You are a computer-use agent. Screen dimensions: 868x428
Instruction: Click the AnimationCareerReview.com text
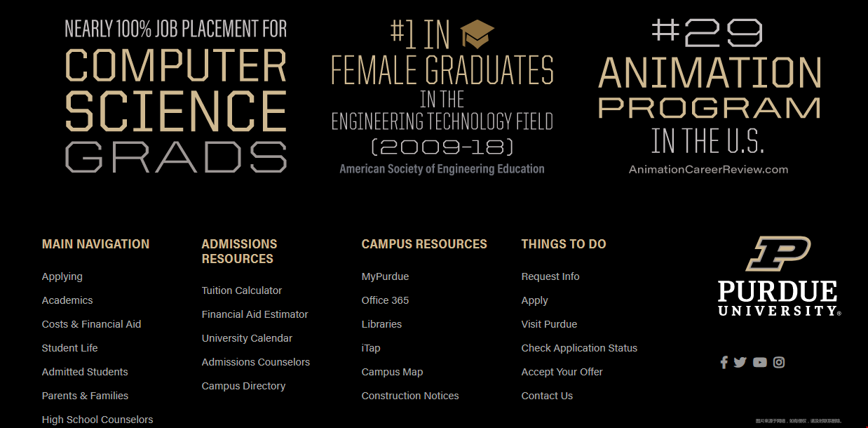click(709, 169)
